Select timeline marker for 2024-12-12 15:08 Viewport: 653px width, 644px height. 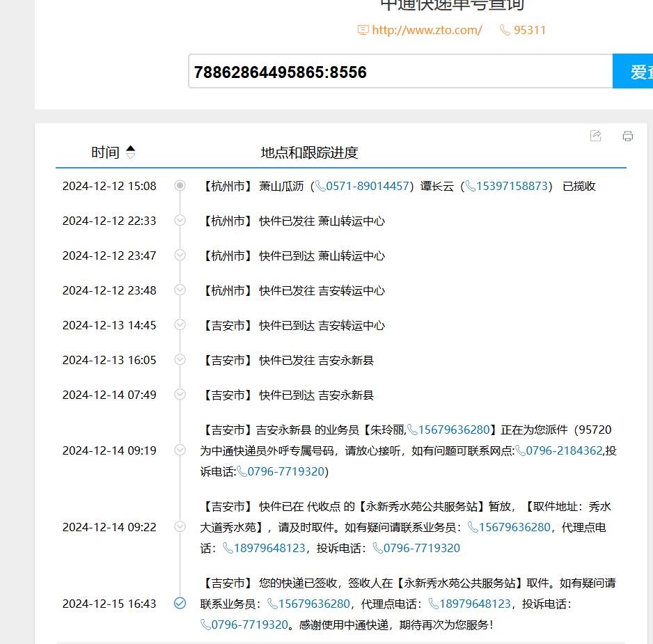coord(180,185)
